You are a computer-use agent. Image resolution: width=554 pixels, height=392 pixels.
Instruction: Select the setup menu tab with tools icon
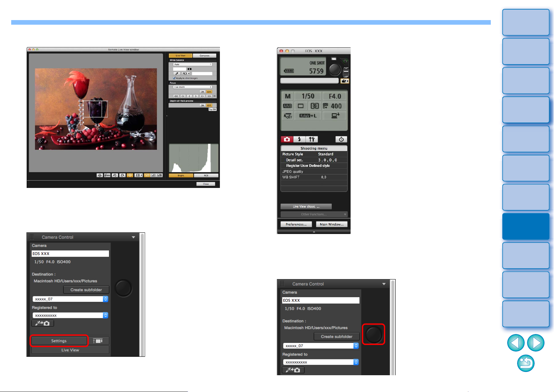pyautogui.click(x=312, y=139)
